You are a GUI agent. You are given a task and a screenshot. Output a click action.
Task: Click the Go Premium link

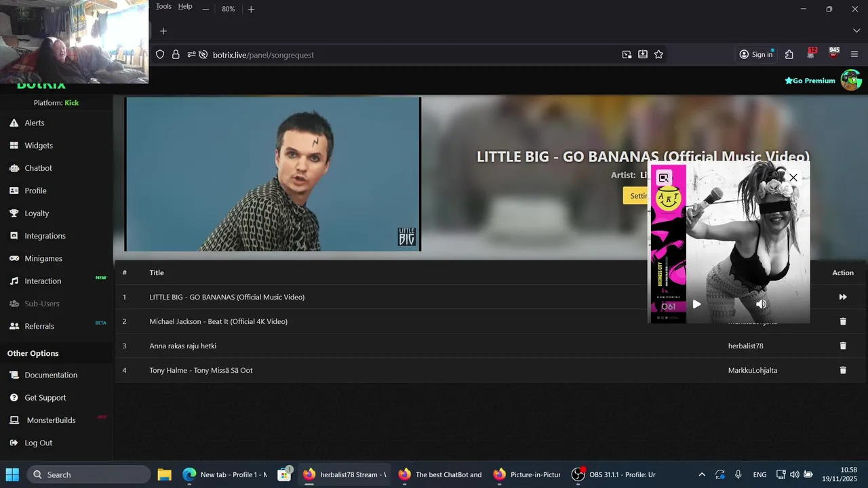coord(810,81)
